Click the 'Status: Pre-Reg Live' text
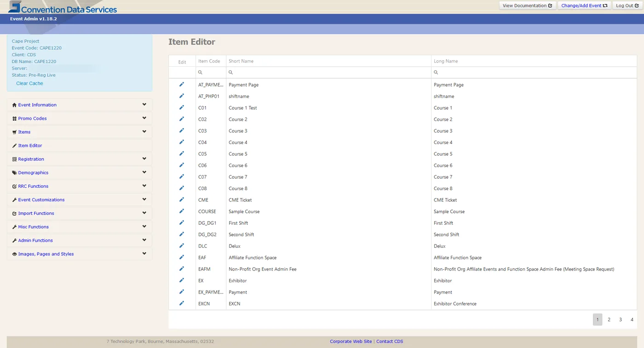Viewport: 644px width, 348px height. [34, 75]
